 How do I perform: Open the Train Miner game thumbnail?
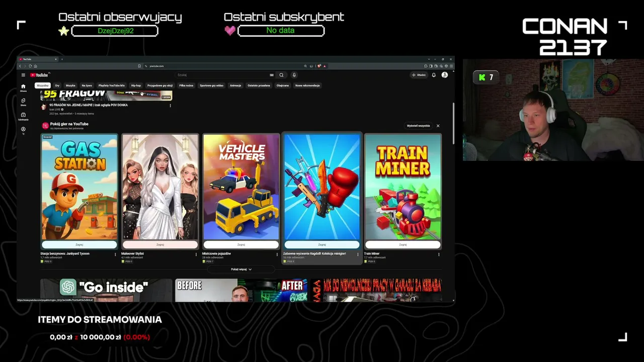tap(403, 187)
